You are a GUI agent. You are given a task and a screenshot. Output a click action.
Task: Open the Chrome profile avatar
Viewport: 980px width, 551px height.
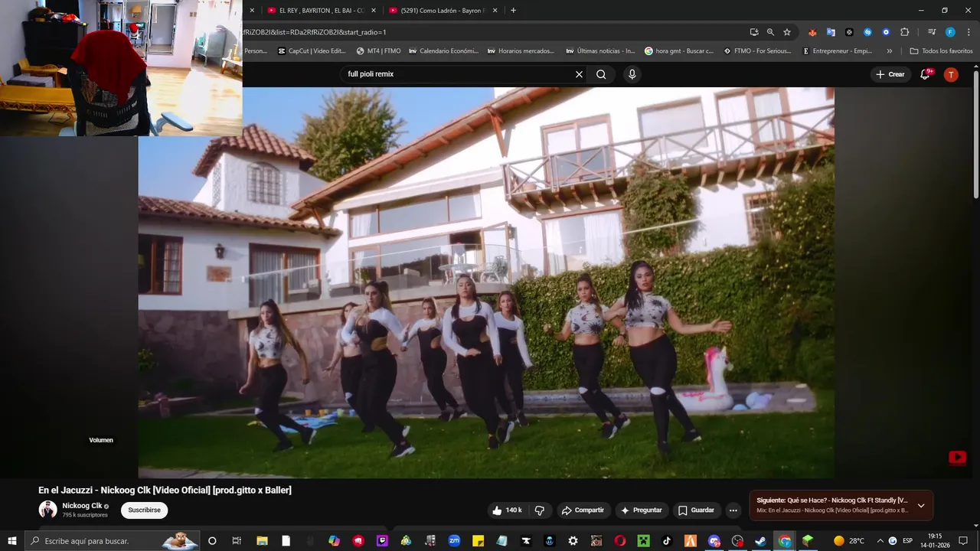coord(950,32)
